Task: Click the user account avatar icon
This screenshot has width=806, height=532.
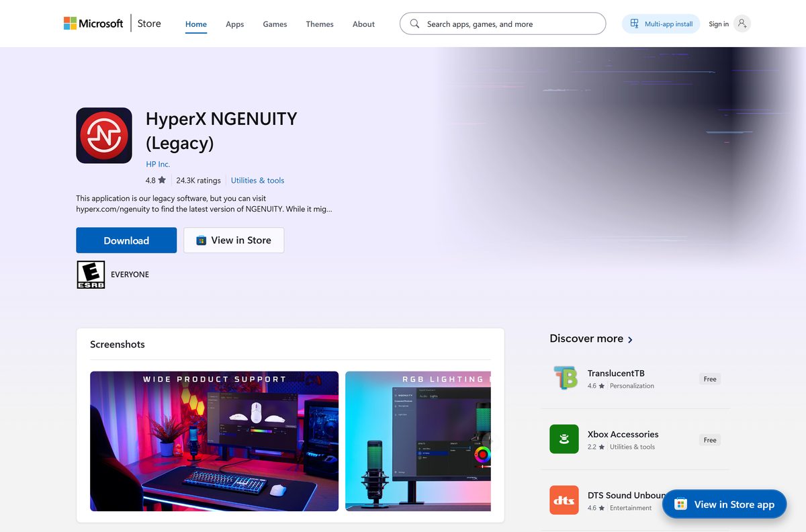Action: tap(742, 24)
